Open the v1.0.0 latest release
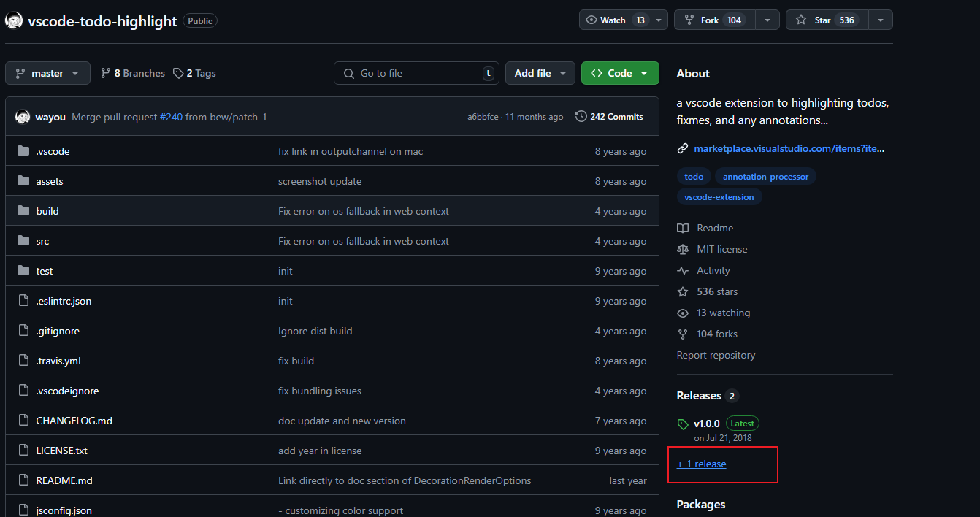The width and height of the screenshot is (980, 517). point(707,424)
